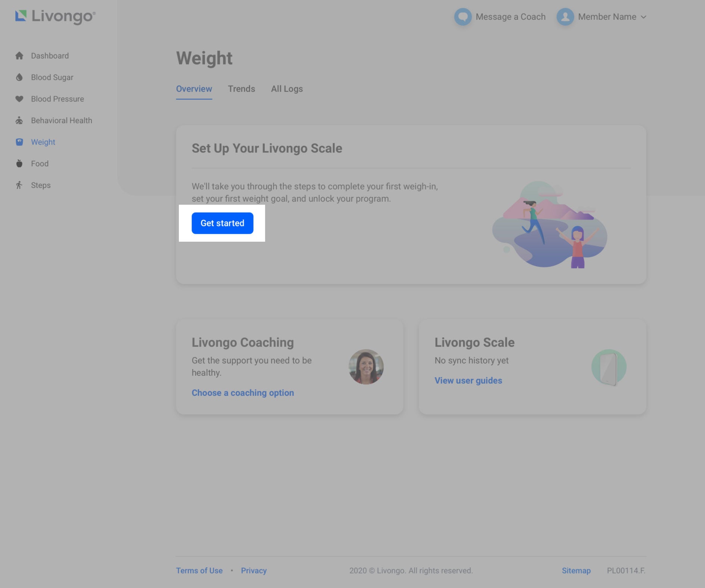
Task: Open Behavioral Health meditation icon
Action: (x=19, y=121)
